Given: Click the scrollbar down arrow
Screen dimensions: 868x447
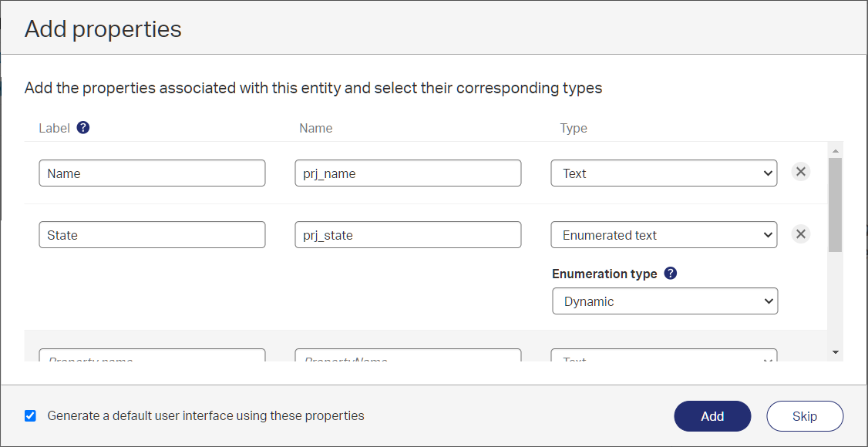Looking at the screenshot, I should (835, 352).
